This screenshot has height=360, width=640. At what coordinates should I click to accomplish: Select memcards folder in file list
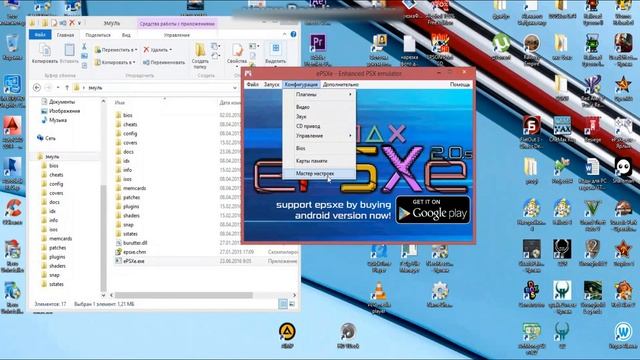134,188
